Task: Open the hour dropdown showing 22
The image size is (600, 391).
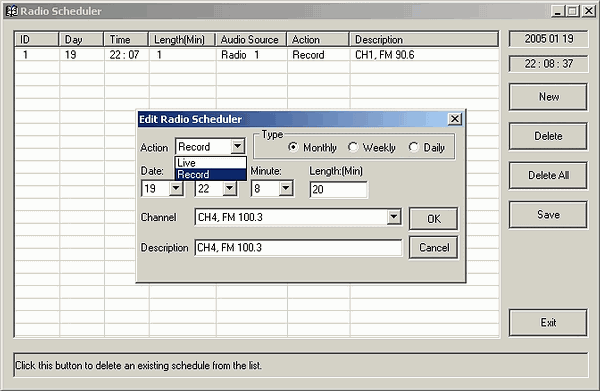Action: 230,189
